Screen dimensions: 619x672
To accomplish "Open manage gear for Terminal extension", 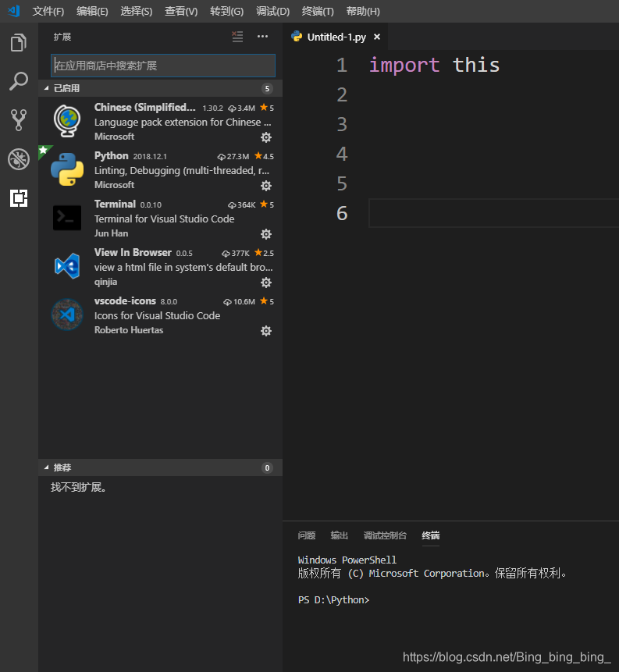I will (266, 234).
